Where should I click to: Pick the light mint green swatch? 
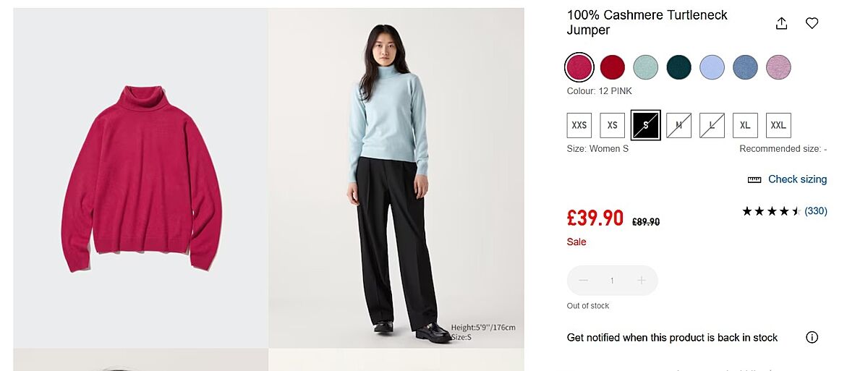[x=646, y=67]
